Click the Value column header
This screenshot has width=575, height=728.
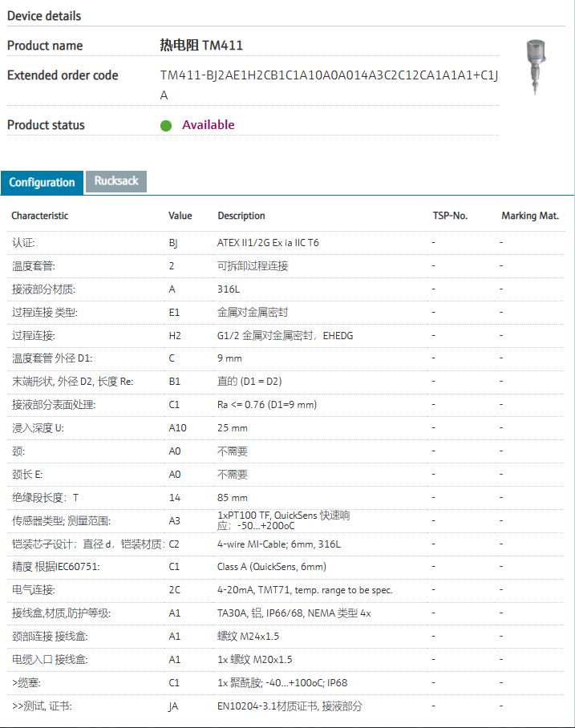pyautogui.click(x=180, y=216)
